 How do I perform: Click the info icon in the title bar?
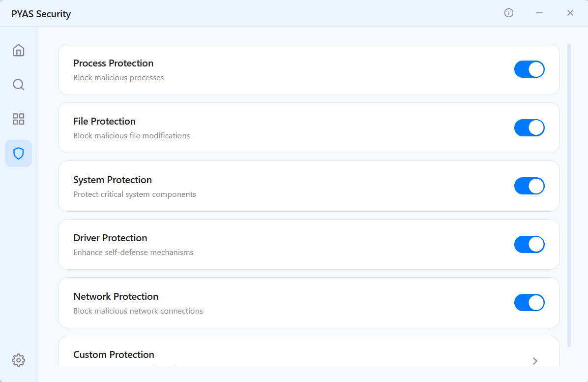pos(508,13)
